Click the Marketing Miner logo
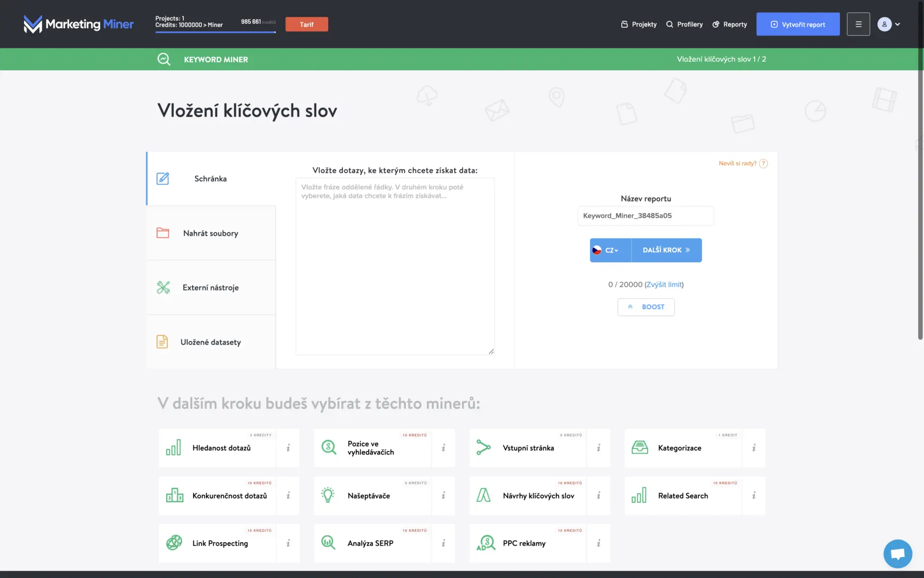This screenshot has width=924, height=578. click(79, 24)
